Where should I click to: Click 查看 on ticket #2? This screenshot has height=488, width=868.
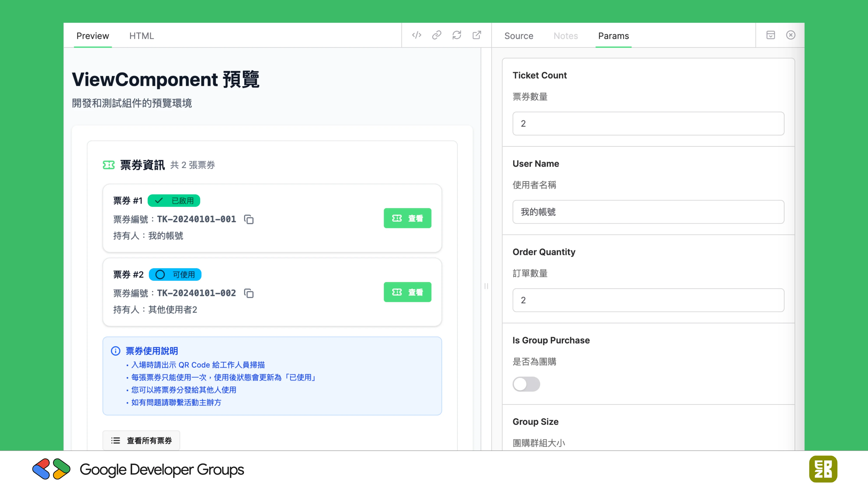pyautogui.click(x=407, y=292)
